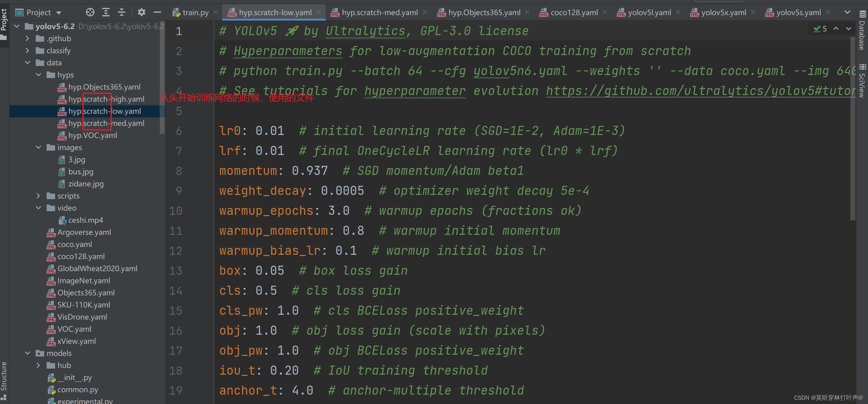Click the Select Opened File locate icon
The height and width of the screenshot is (404, 868).
[90, 12]
